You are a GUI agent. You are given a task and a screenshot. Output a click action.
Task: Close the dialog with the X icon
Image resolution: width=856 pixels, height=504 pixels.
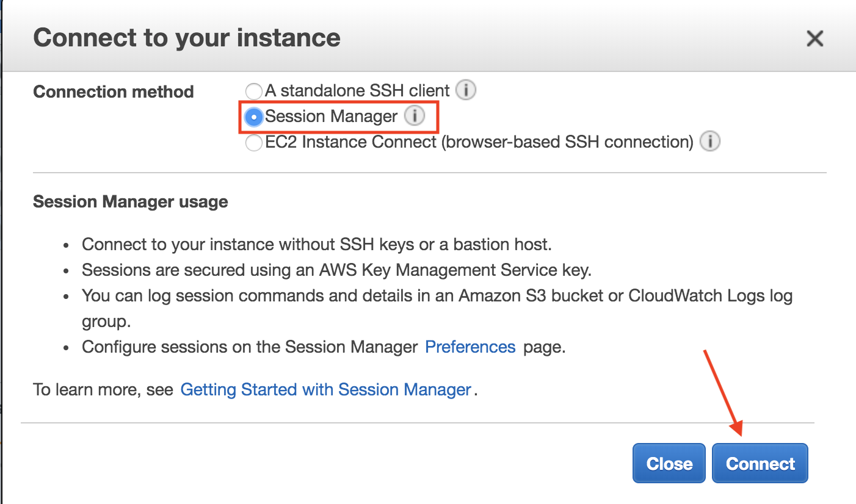(815, 39)
